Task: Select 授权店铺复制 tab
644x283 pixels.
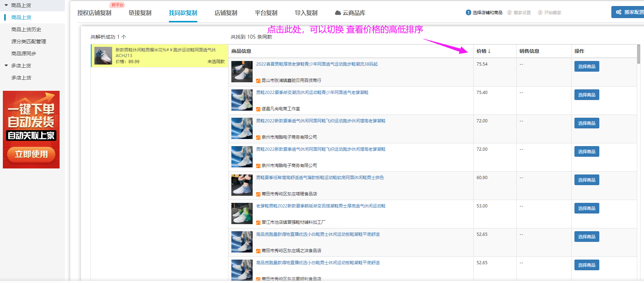Action: (94, 13)
